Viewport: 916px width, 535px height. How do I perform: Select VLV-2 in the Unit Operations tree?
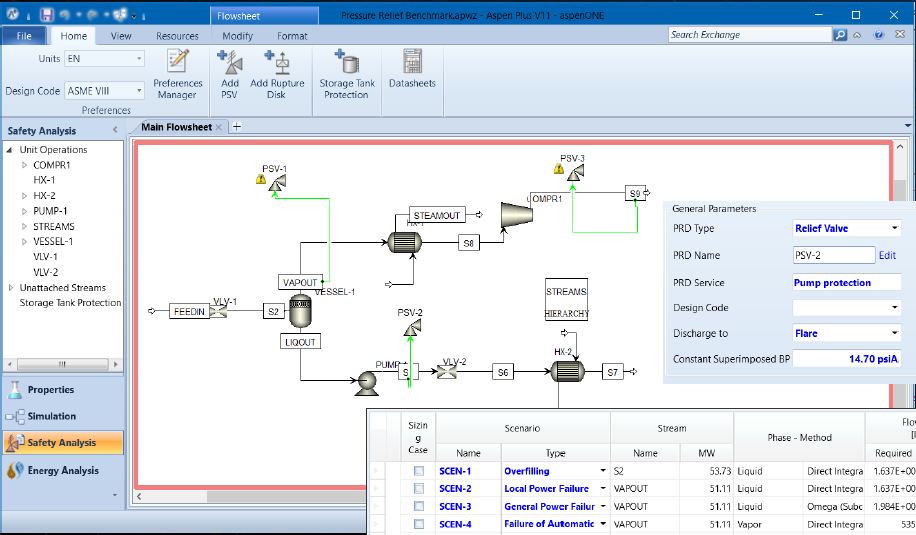[45, 272]
